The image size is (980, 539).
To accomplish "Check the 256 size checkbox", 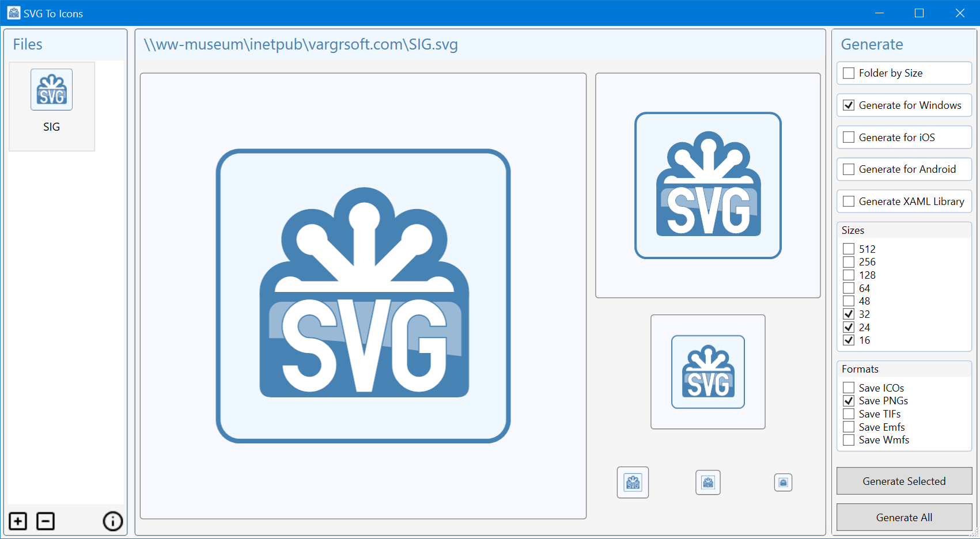I will click(x=849, y=262).
